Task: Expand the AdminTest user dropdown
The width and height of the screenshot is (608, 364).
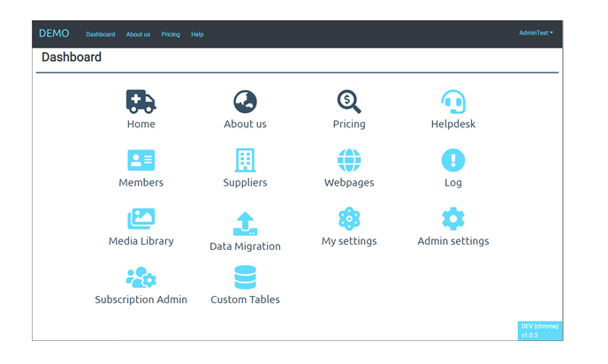Action: pos(536,33)
